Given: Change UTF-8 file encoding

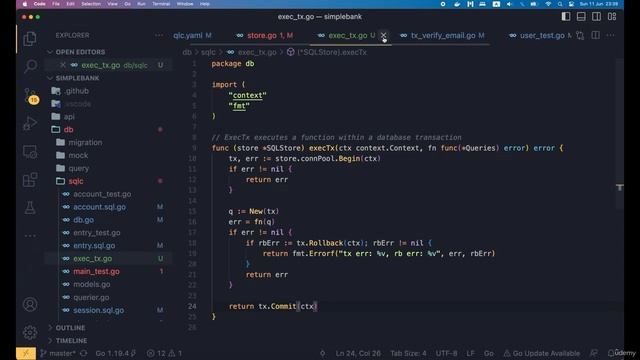Looking at the screenshot, I should tap(446, 353).
